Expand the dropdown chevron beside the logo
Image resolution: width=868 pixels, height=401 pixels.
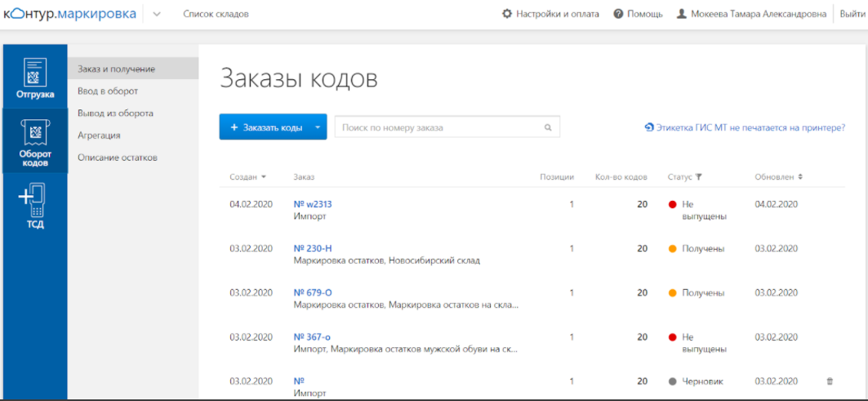157,15
